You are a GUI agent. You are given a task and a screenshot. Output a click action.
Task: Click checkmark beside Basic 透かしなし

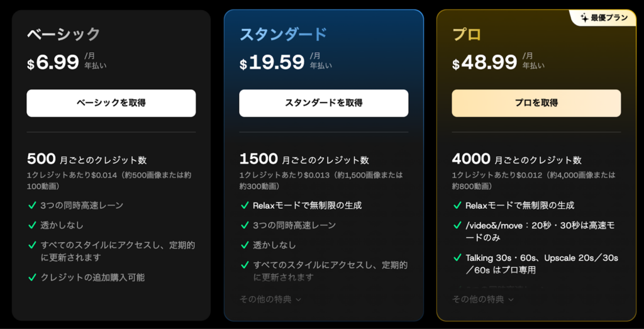(x=32, y=225)
